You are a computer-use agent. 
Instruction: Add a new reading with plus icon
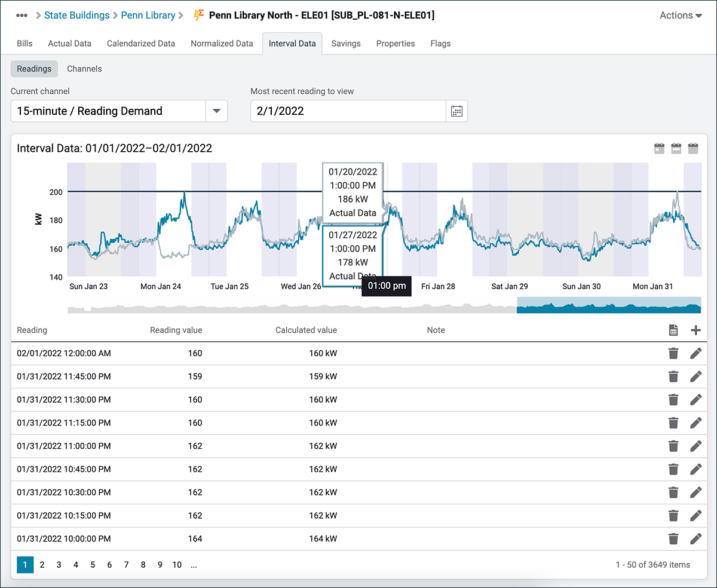coord(695,330)
